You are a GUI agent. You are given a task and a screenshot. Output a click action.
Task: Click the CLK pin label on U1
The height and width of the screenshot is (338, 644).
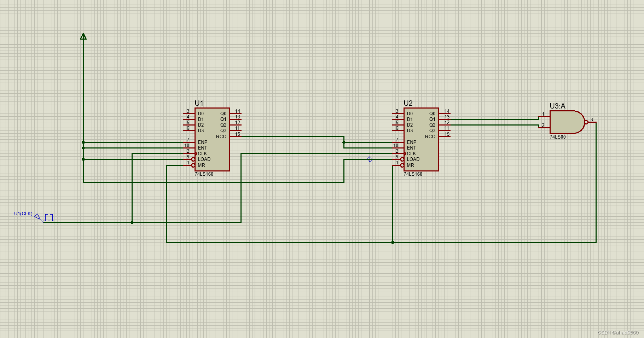(x=203, y=153)
